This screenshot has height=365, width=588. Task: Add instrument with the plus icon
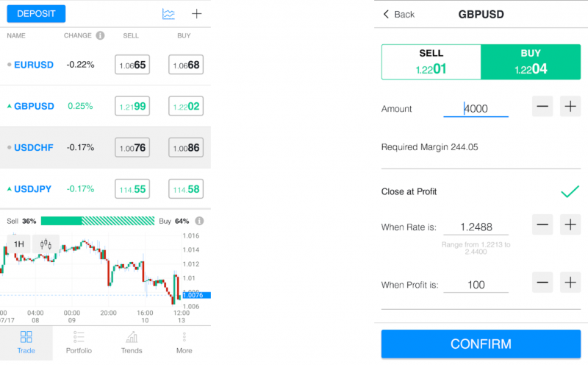pyautogui.click(x=196, y=14)
